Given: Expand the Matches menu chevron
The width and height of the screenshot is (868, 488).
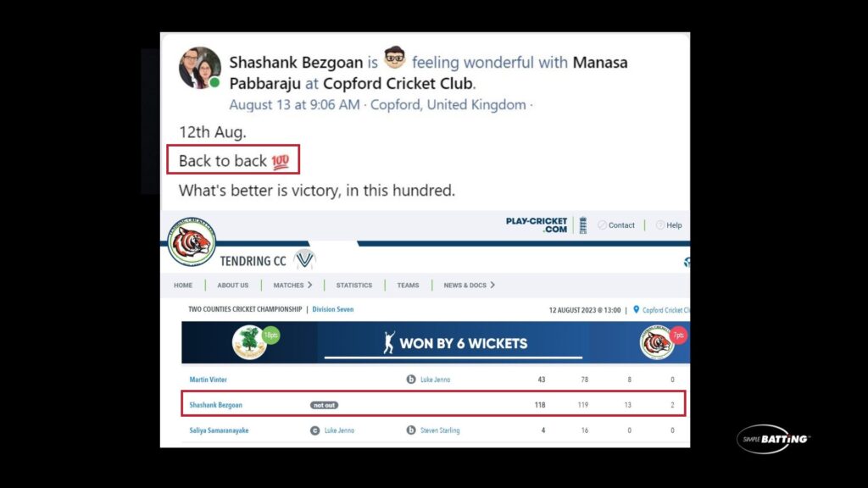Looking at the screenshot, I should coord(310,285).
